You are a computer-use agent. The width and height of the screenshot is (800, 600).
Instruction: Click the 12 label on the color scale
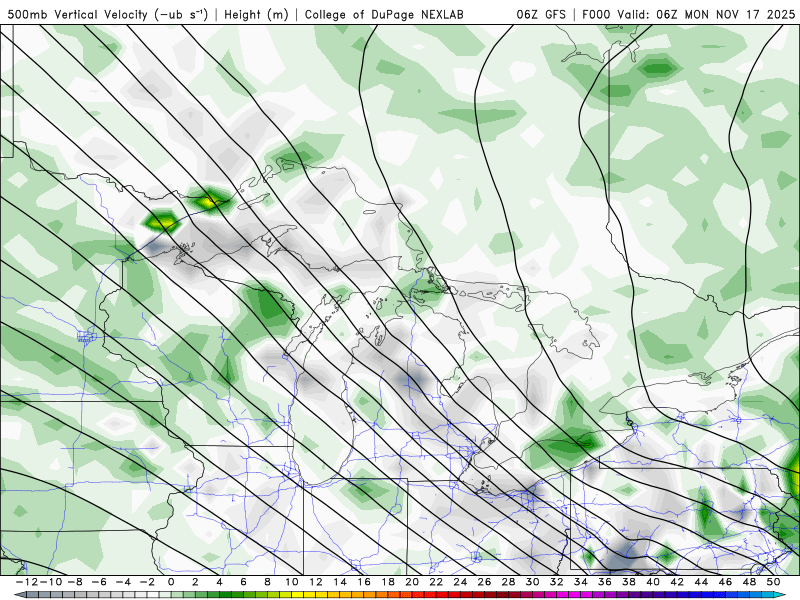point(316,582)
